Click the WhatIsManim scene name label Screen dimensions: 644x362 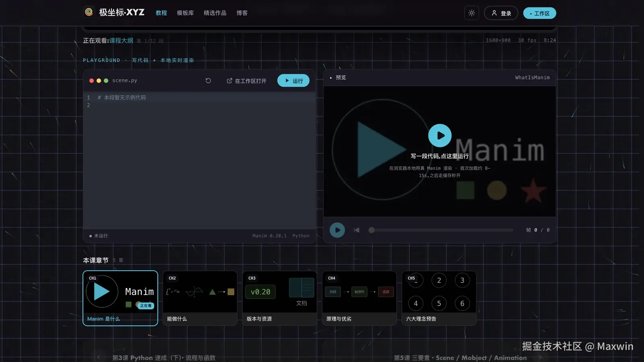pyautogui.click(x=532, y=78)
